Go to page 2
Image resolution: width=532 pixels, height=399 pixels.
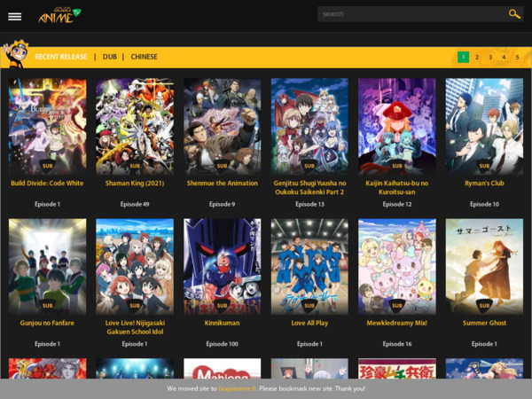(477, 57)
